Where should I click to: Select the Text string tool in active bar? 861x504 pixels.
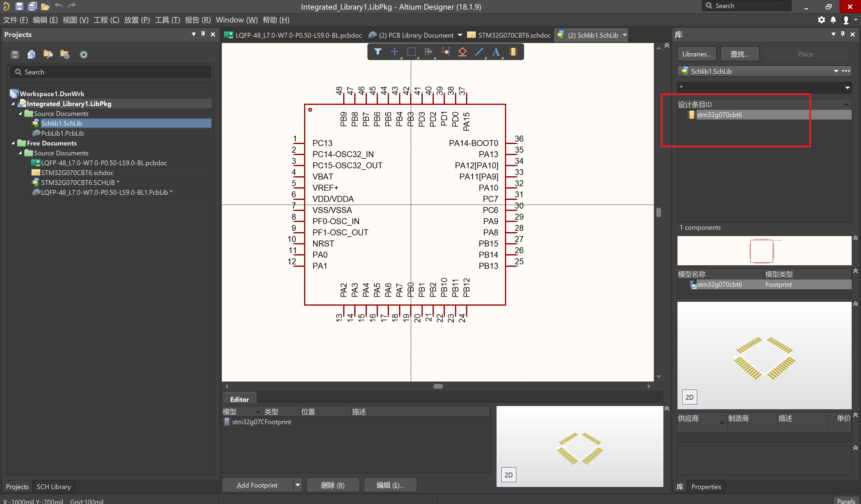click(496, 52)
